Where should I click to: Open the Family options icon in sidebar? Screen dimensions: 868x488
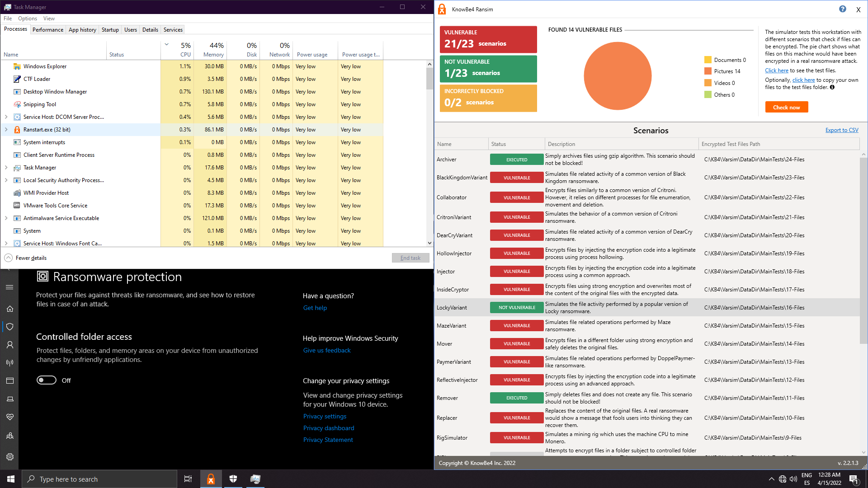[x=10, y=436]
